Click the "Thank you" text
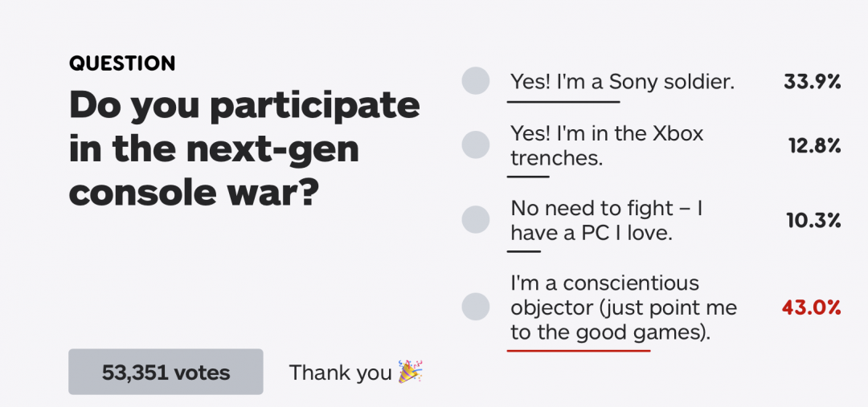 point(340,372)
